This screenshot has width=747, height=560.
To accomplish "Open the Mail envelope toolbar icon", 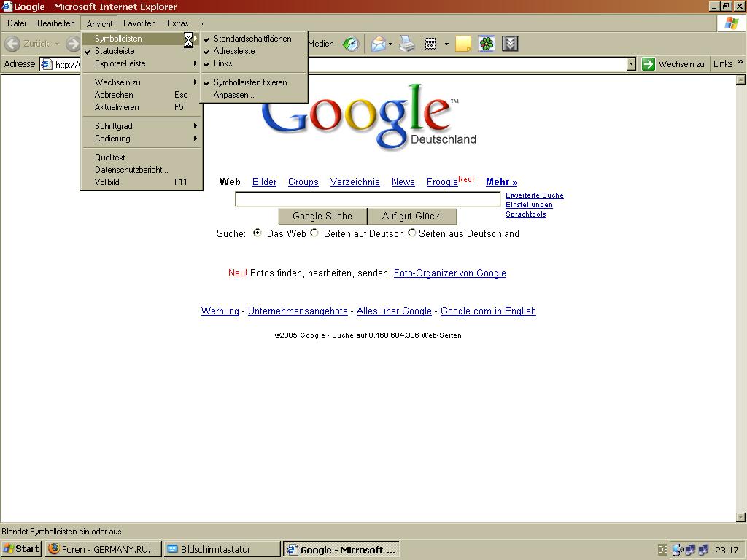I will point(379,44).
